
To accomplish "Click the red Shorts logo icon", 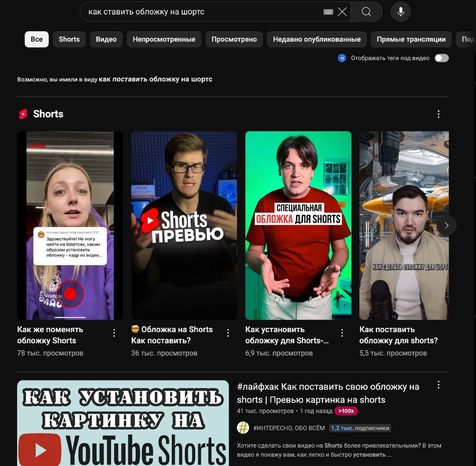I will tap(23, 114).
